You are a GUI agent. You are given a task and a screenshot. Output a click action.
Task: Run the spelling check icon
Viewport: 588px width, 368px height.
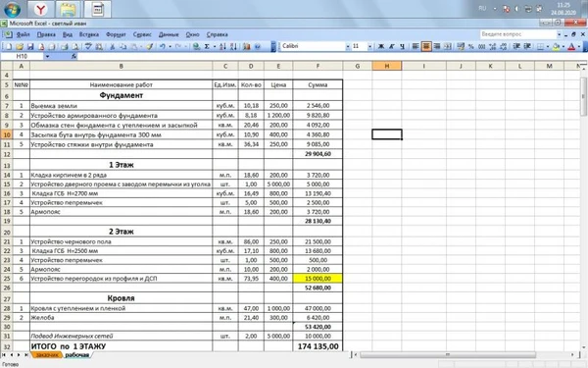tap(88, 46)
